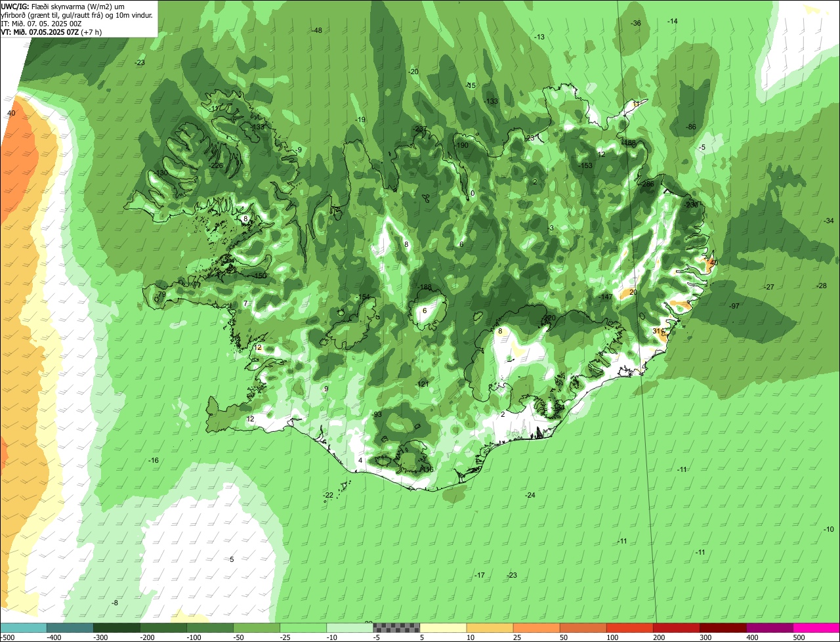Screen dimensions: 840x642
Task: Select the pale yellow swatch between 5 and 10
Action: coord(443,628)
